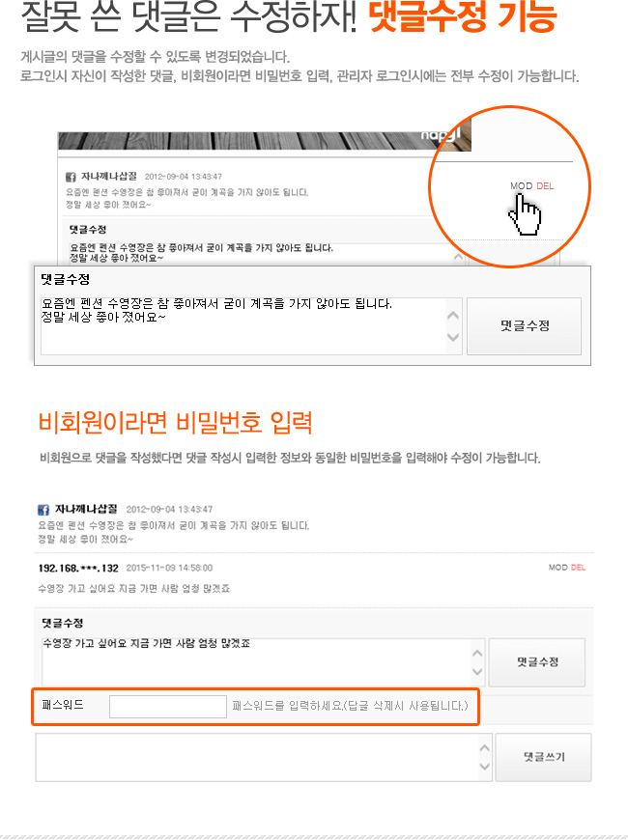Click the 댓글쓰기 button at the bottom

point(543,757)
